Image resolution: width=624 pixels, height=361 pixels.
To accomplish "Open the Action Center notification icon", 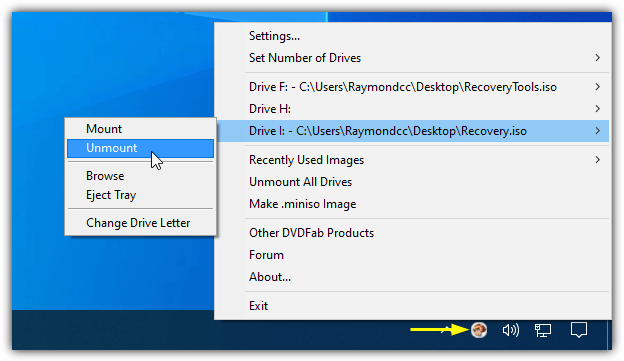I will [x=579, y=330].
